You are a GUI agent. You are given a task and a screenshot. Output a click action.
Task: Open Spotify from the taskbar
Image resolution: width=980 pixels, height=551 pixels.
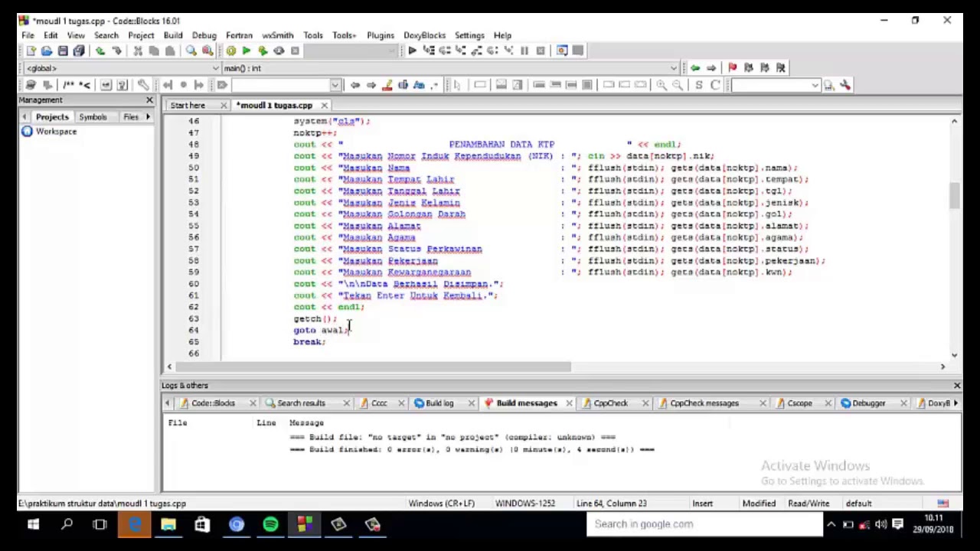coord(270,524)
